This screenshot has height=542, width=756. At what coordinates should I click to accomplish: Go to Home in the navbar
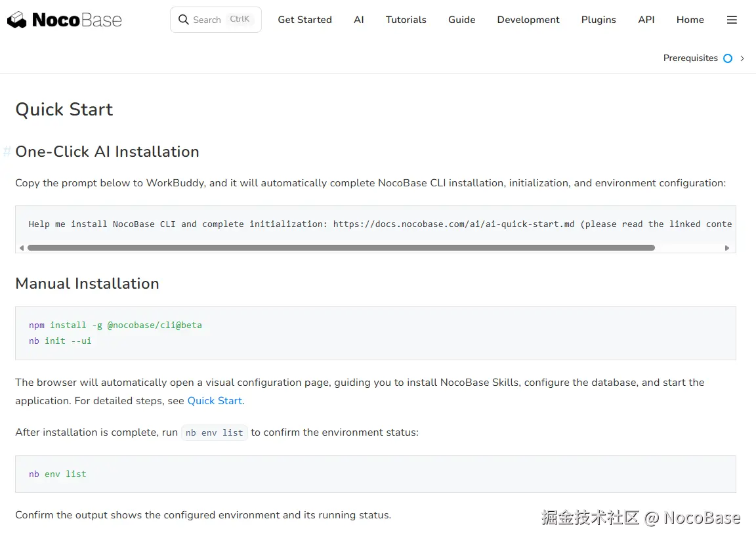[x=690, y=20]
